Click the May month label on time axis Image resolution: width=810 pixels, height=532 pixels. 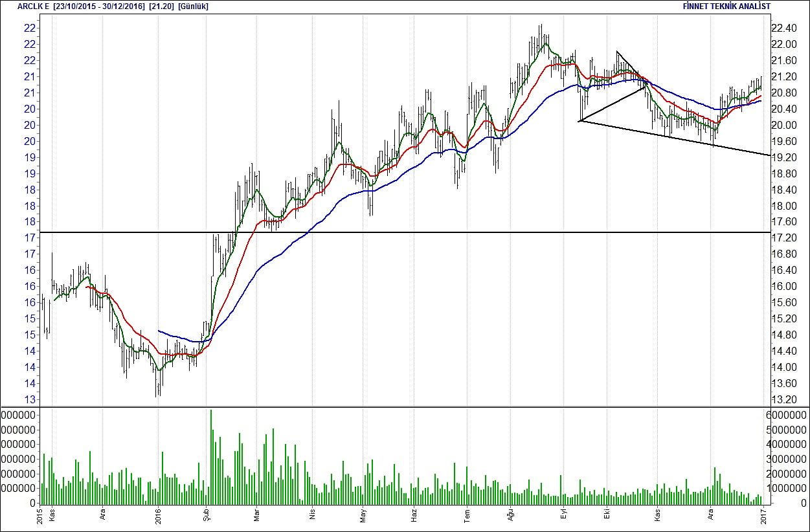click(363, 515)
